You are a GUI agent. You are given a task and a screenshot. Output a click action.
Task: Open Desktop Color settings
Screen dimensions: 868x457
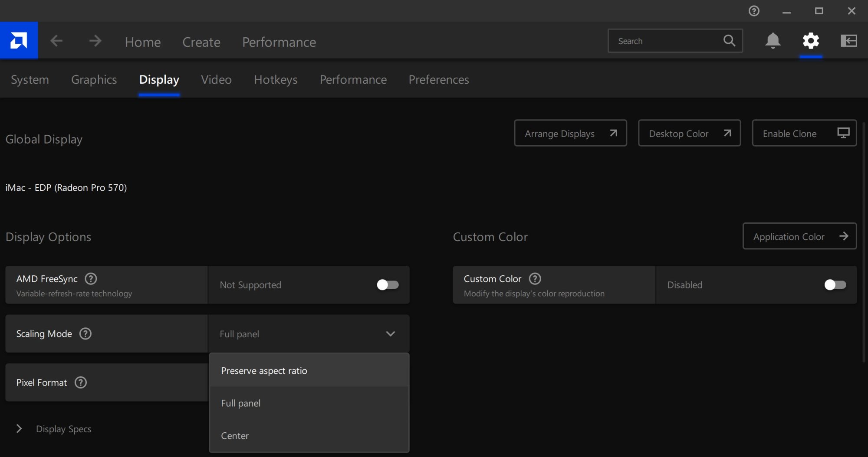pos(689,133)
